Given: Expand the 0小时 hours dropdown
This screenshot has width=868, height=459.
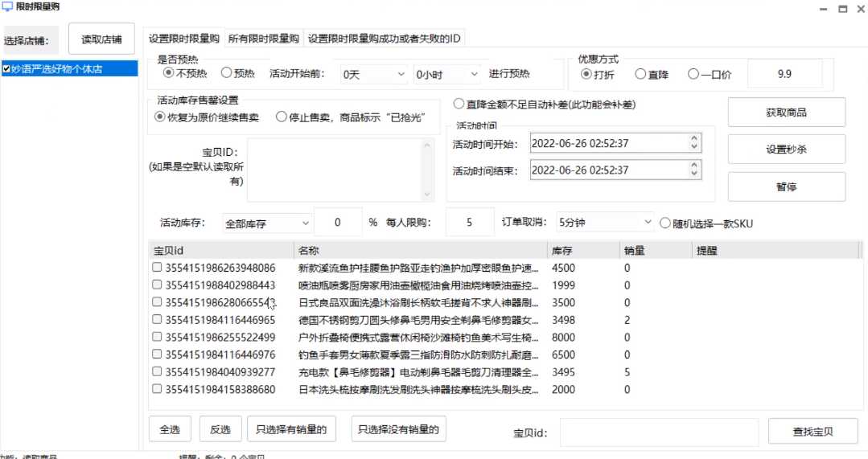Looking at the screenshot, I should click(446, 74).
